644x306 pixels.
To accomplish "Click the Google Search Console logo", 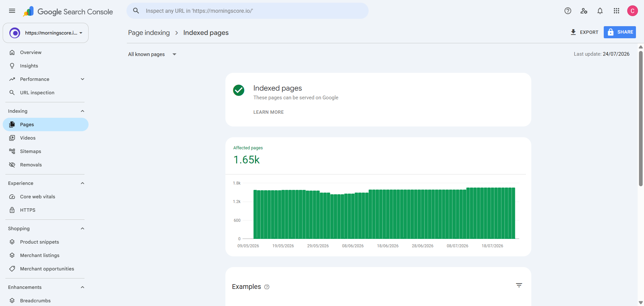I will click(x=68, y=11).
